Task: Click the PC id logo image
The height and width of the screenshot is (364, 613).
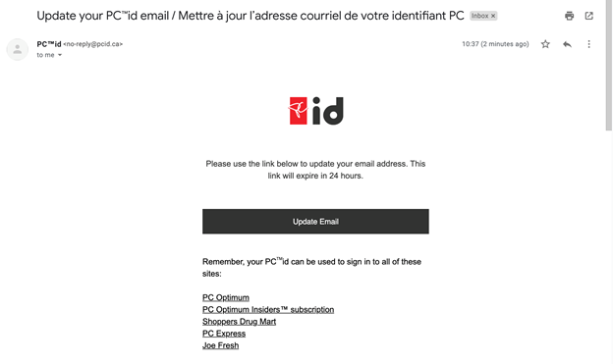Action: [x=316, y=111]
